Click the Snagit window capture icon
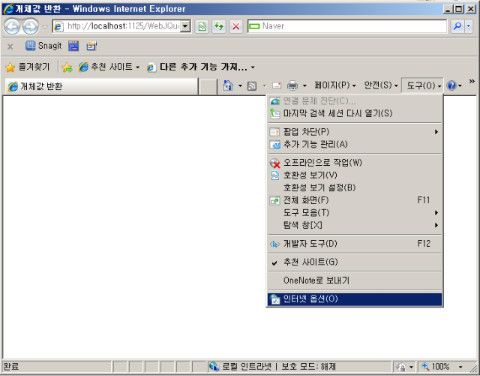480x376 pixels. pyautogui.click(x=91, y=46)
